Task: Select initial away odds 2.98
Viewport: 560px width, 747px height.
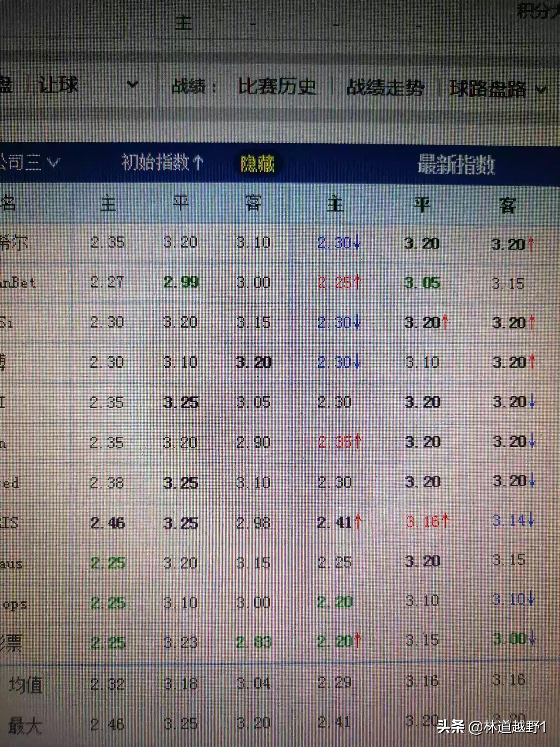Action: (x=253, y=523)
